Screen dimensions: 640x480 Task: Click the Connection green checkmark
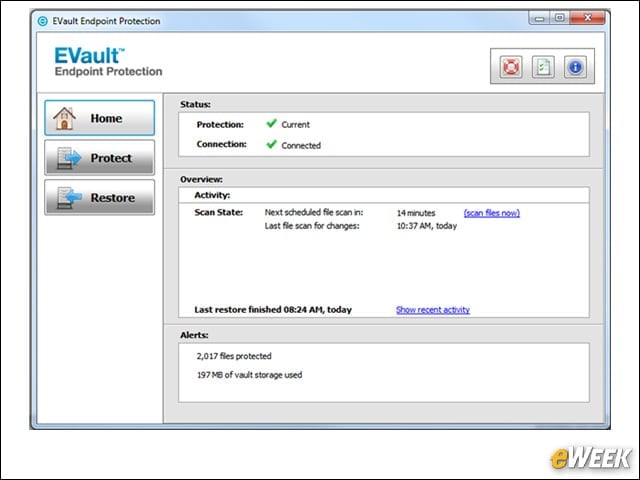[271, 144]
